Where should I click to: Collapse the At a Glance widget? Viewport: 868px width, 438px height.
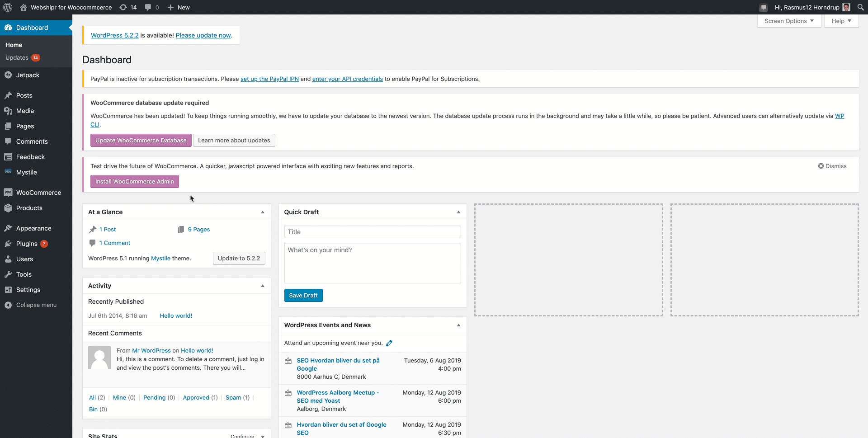coord(263,212)
